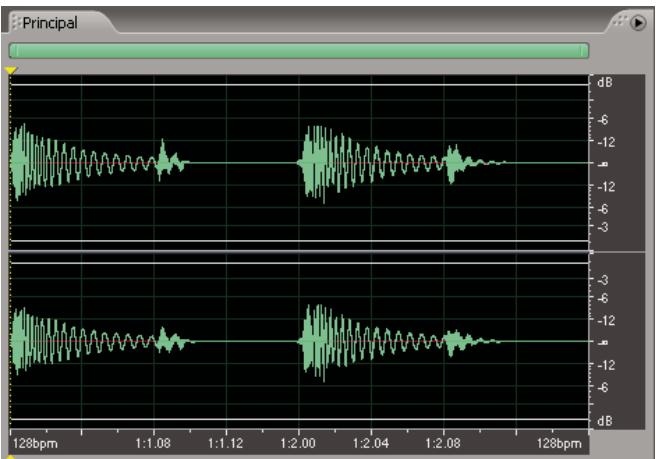The width and height of the screenshot is (656, 459).
Task: Click the -3 mark on the bottom channel scale
Action: 602,280
